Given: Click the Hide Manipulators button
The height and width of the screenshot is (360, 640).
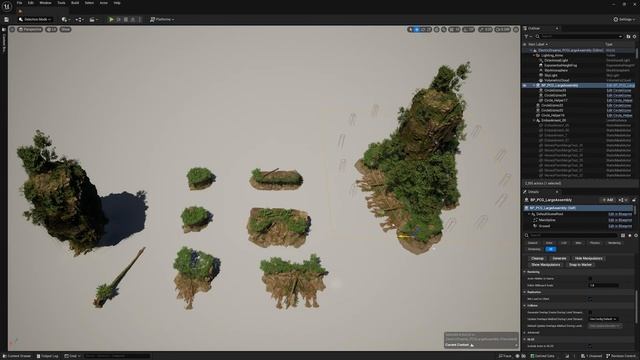Looking at the screenshot, I should point(589,258).
